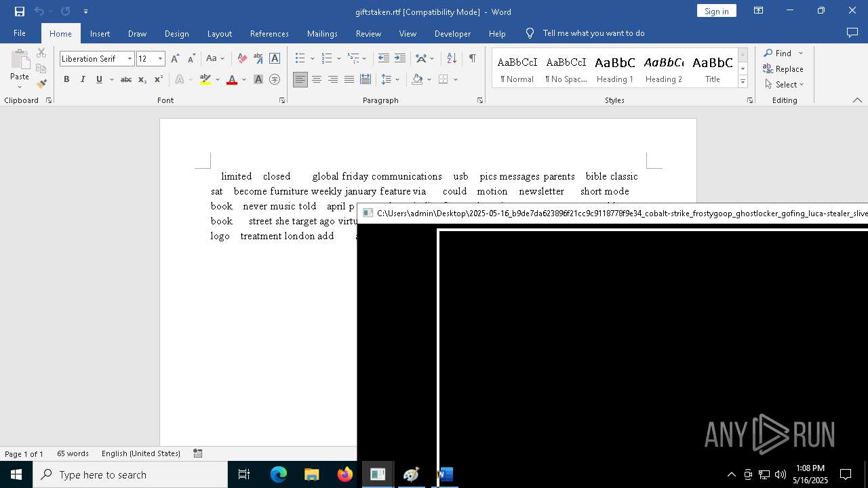Open Font dialog launcher

[282, 100]
